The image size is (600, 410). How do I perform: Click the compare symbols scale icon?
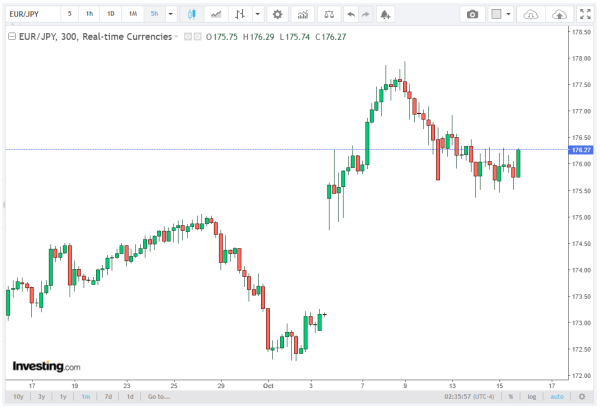331,14
